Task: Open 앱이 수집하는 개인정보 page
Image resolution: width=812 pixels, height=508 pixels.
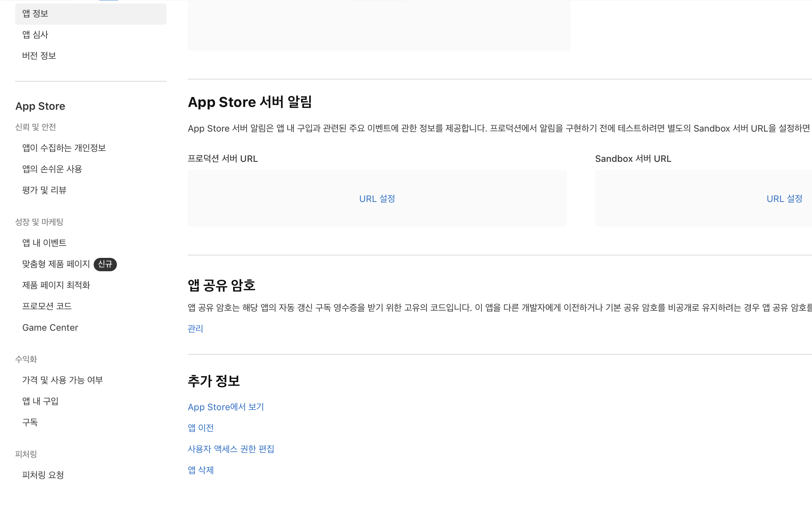Action: [64, 148]
